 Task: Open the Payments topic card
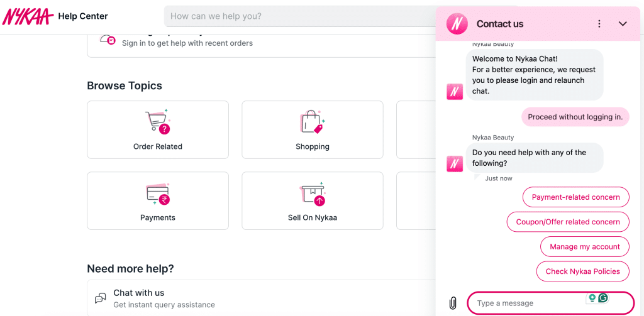[x=158, y=200]
